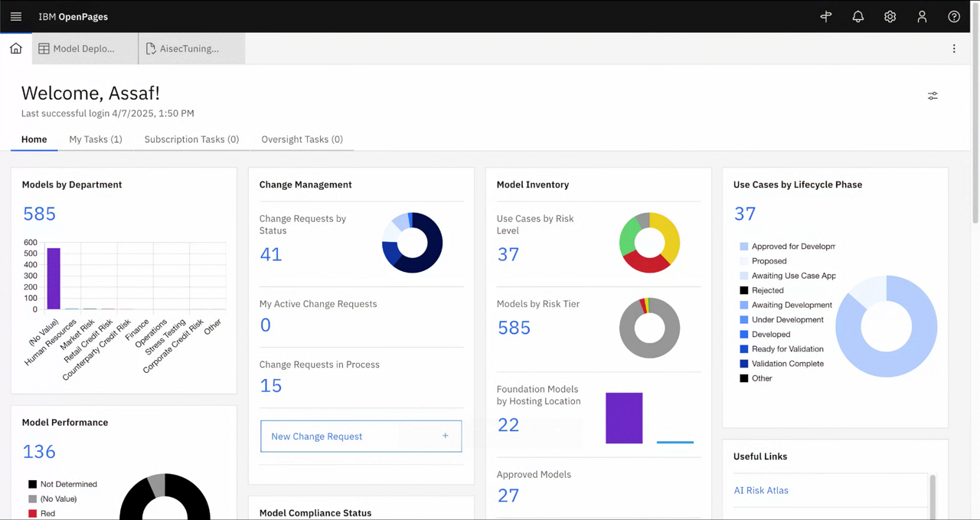Select the AisecTuning workspace tab

(188, 48)
